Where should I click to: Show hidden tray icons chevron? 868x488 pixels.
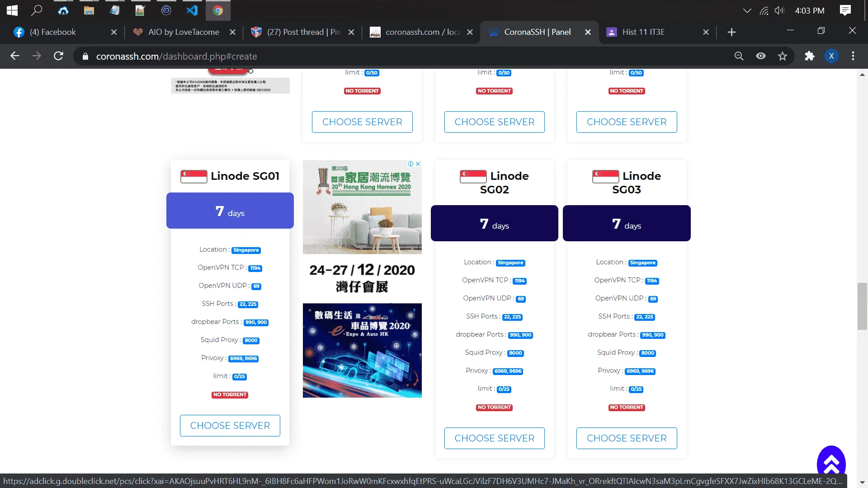point(747,10)
